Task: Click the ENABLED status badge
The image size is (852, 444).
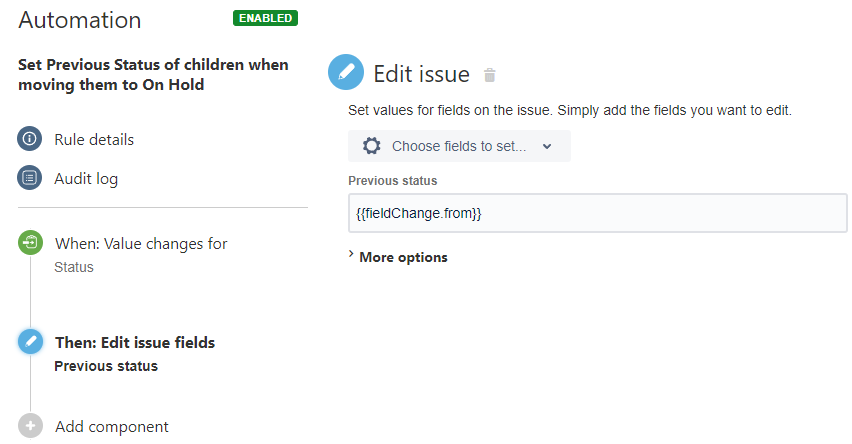Action: pos(266,18)
